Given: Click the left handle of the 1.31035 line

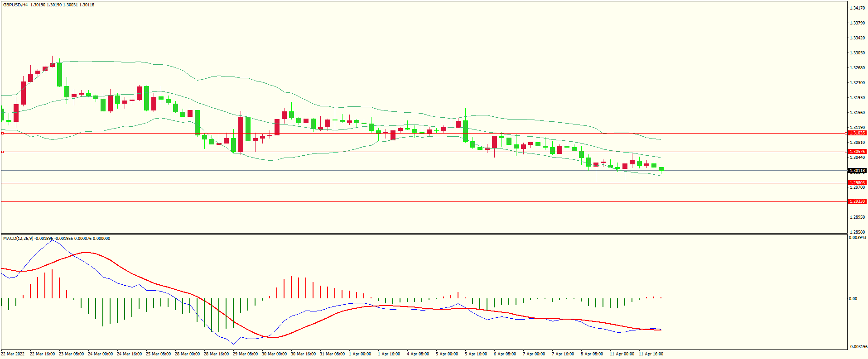Looking at the screenshot, I should [2, 134].
